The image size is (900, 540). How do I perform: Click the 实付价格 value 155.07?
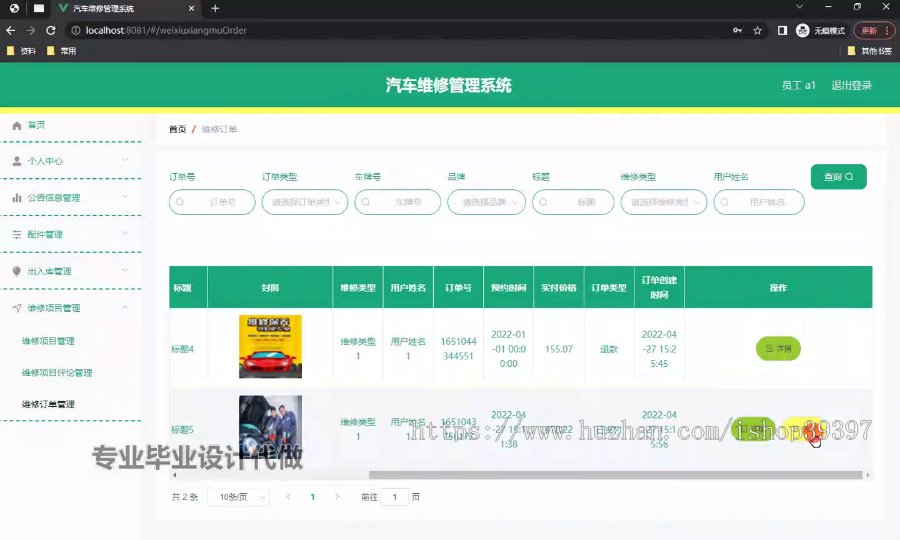[558, 349]
